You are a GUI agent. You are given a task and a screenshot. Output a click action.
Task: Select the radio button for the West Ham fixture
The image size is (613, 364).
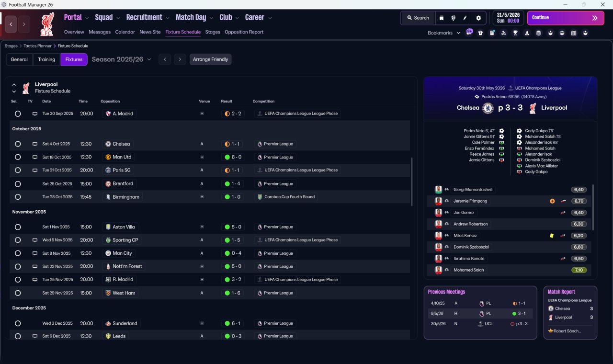[x=18, y=293]
